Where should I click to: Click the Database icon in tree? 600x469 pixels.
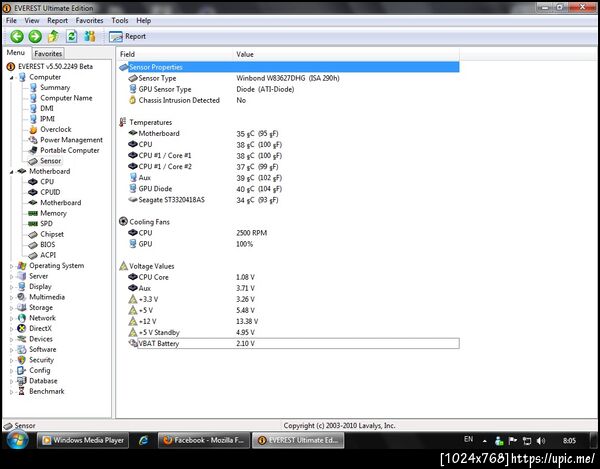(x=22, y=381)
